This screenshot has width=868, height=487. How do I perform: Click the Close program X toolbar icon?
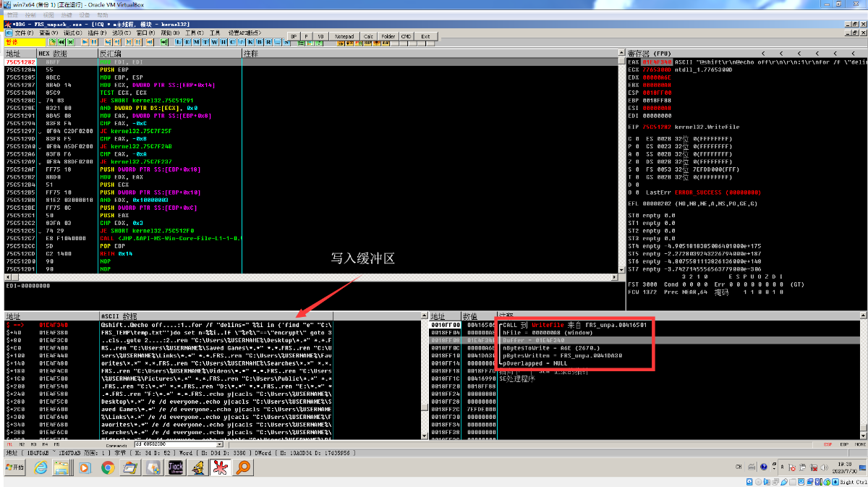pos(70,42)
